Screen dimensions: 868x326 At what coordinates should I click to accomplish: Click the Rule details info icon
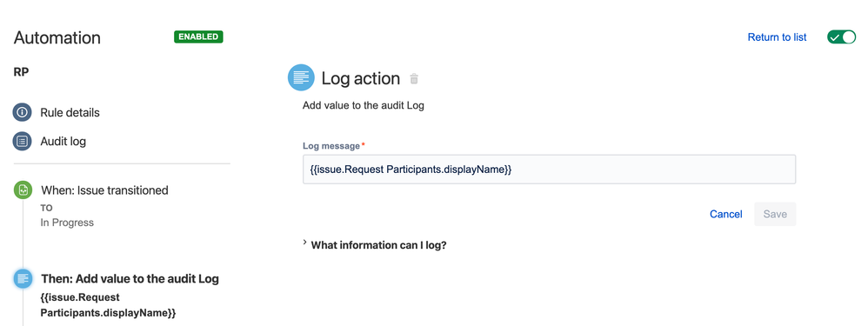(22, 112)
